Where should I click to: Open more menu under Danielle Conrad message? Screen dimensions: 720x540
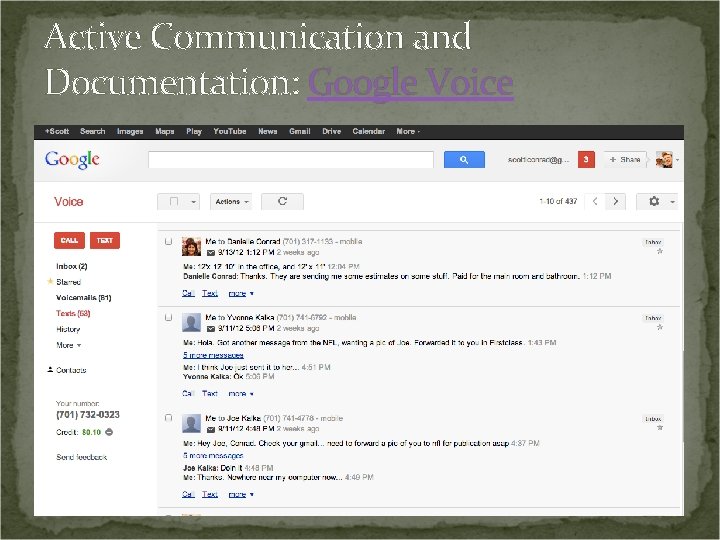point(241,293)
